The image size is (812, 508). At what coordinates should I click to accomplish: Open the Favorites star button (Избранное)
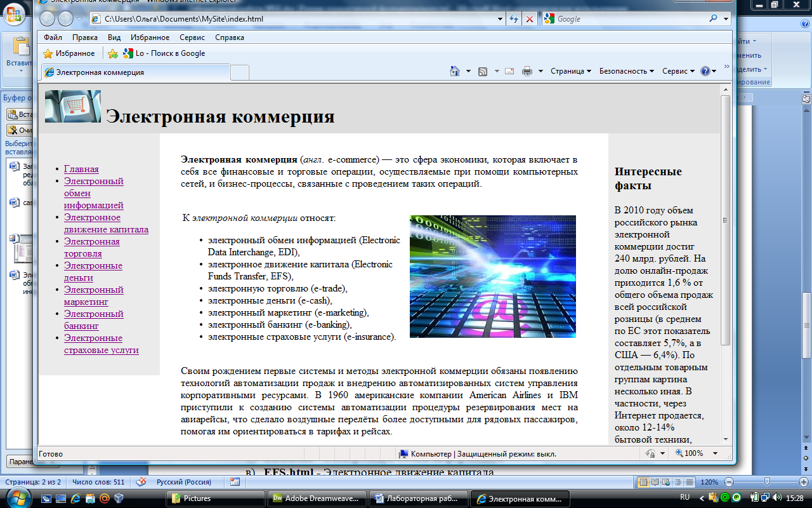[69, 53]
